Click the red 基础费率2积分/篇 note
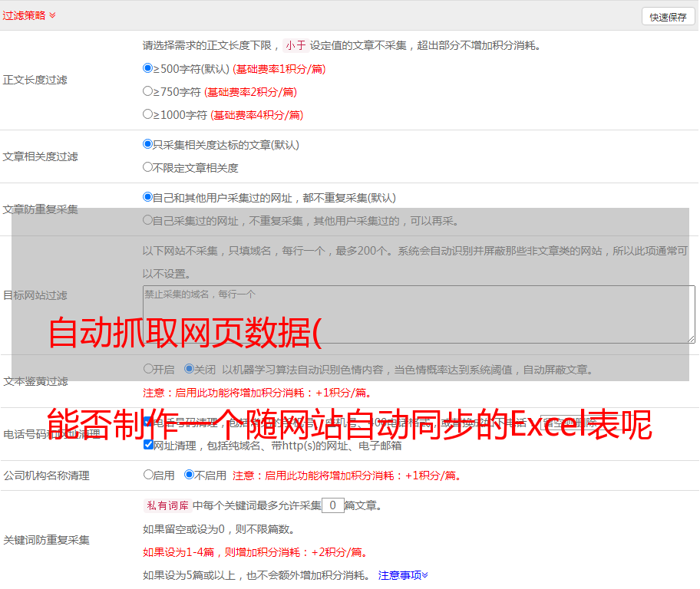Screen dimensions: 700x589 pos(250,92)
